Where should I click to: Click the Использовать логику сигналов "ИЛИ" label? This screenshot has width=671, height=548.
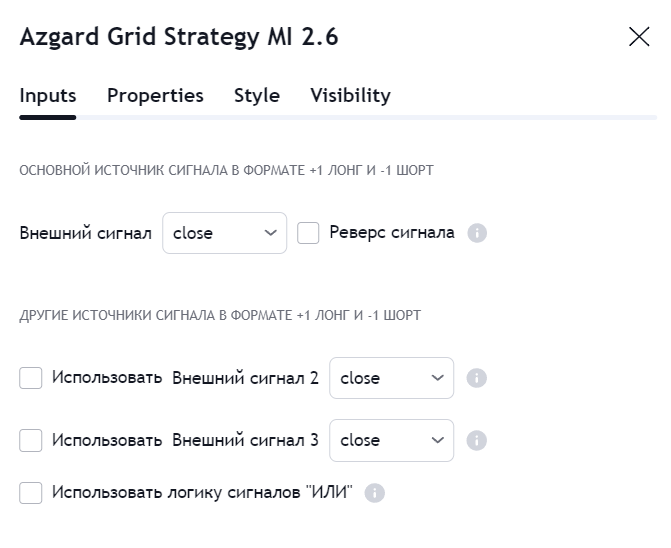click(202, 493)
